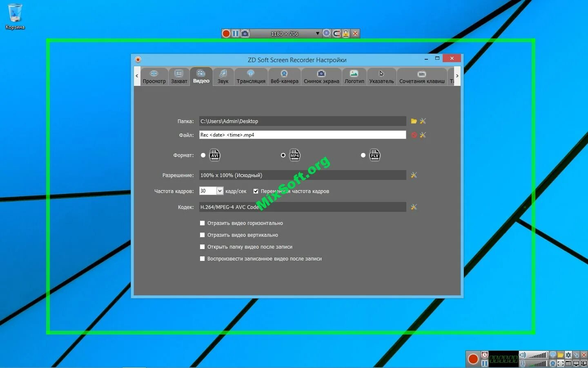Browse for folder with the yellow folder icon
588x368 pixels.
[x=414, y=121]
